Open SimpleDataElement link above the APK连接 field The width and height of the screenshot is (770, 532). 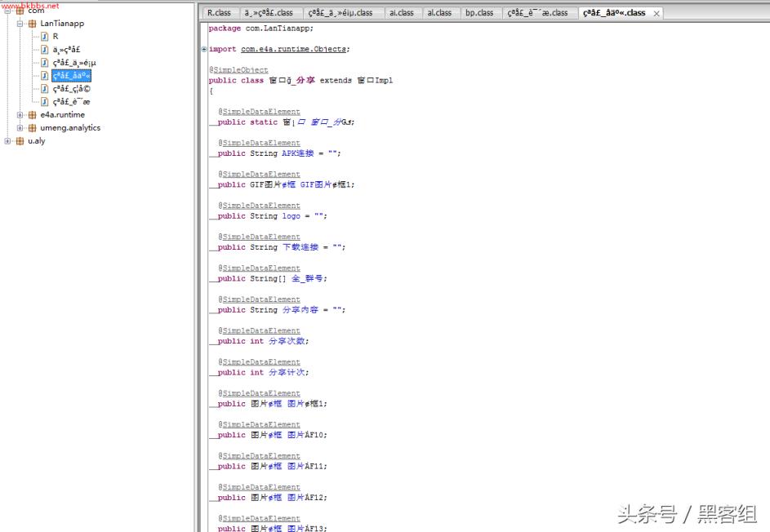click(261, 144)
